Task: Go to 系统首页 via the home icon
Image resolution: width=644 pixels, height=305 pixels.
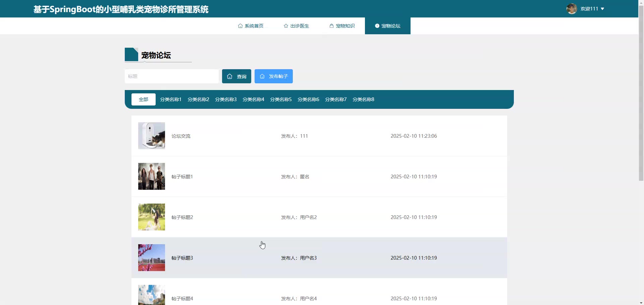Action: [x=240, y=26]
